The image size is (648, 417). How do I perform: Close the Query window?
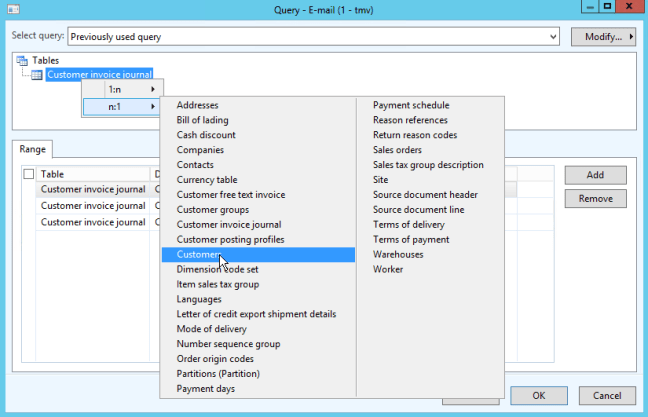629,7
